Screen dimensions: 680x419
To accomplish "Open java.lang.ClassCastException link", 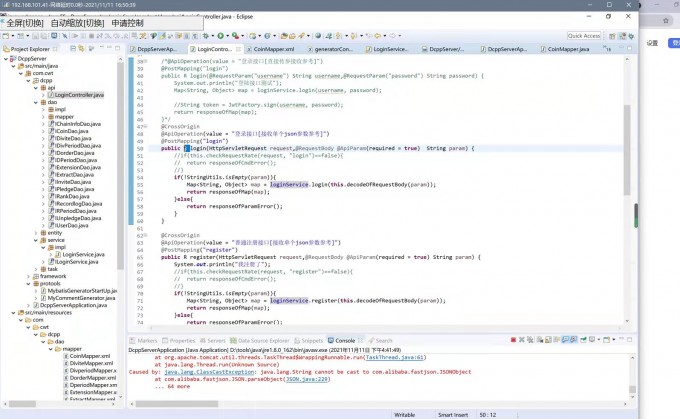I will tap(209, 372).
